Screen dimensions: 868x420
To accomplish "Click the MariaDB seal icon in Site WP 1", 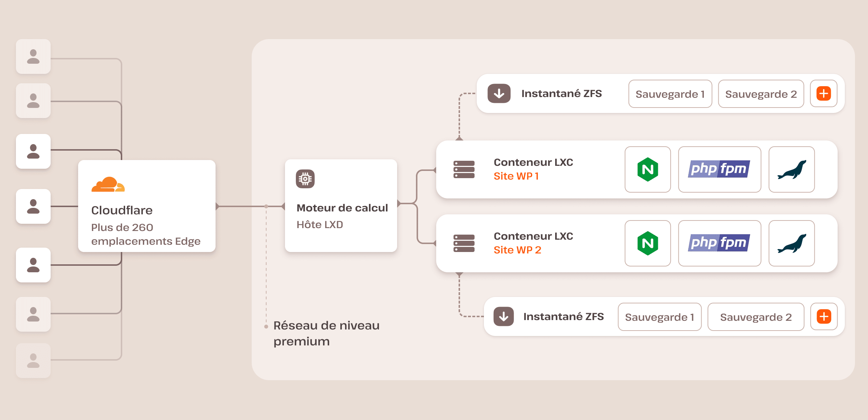I will point(791,169).
